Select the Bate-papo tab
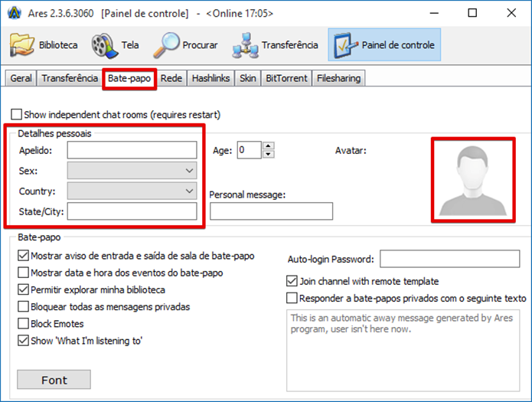This screenshot has width=532, height=402. pos(129,78)
